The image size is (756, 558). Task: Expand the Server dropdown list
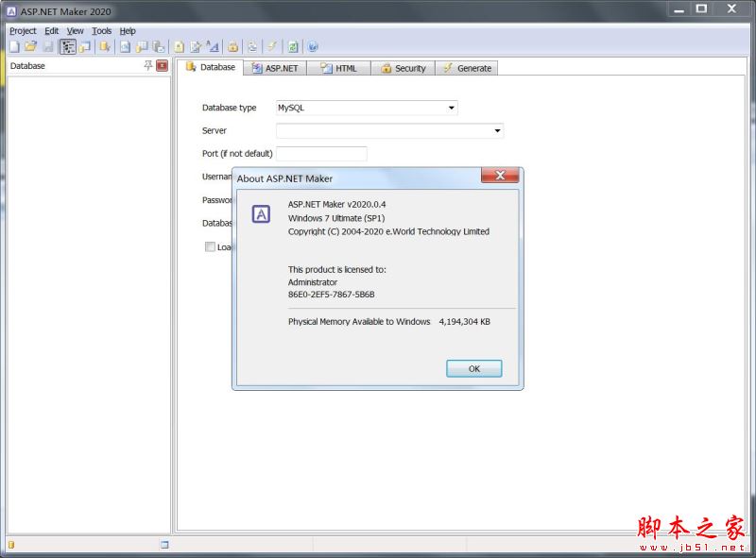[x=496, y=130]
